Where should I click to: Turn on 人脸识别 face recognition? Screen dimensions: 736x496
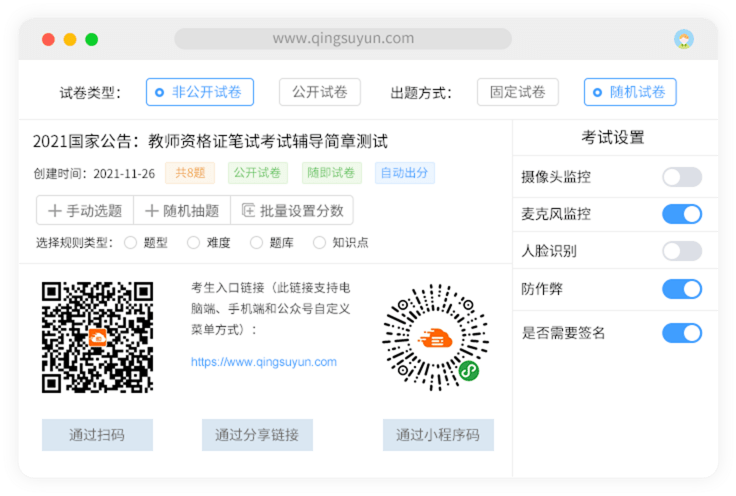point(682,251)
